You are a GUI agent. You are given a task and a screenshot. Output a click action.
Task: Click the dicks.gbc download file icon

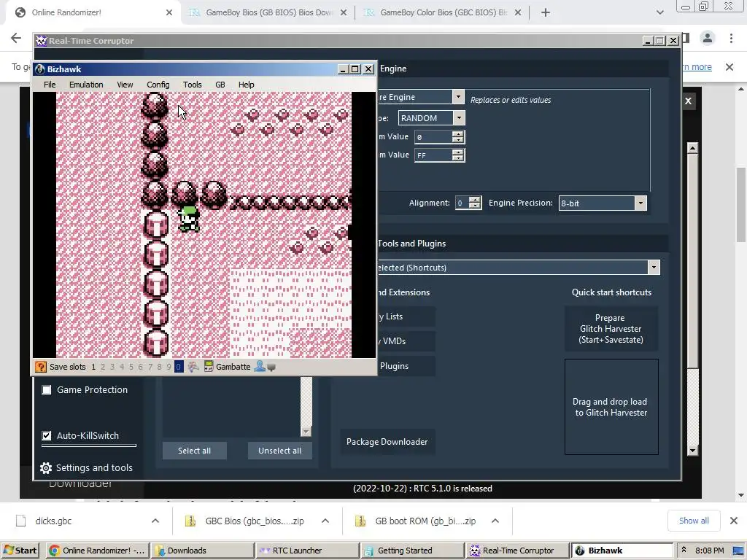click(x=21, y=521)
